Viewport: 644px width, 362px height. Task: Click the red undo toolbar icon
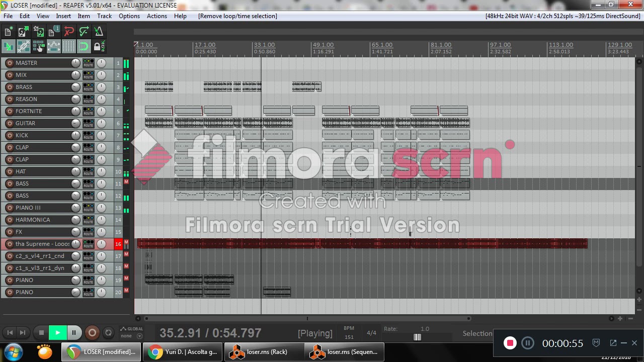click(x=68, y=32)
